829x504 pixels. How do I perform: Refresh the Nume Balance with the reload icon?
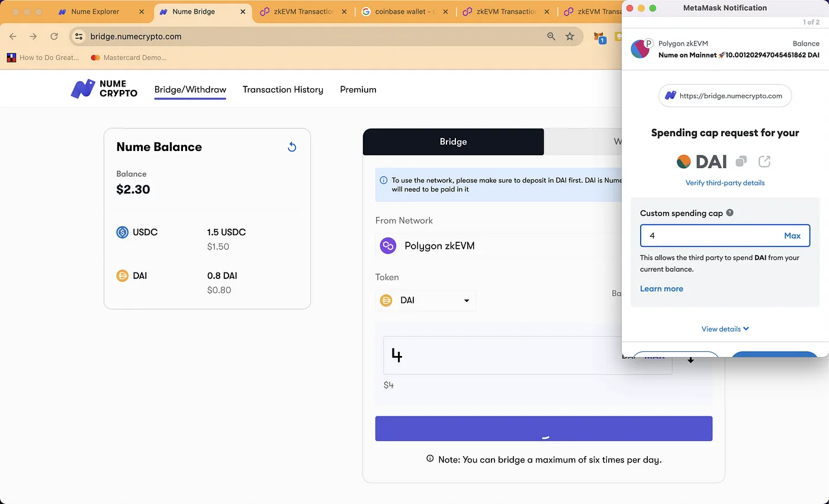click(291, 147)
